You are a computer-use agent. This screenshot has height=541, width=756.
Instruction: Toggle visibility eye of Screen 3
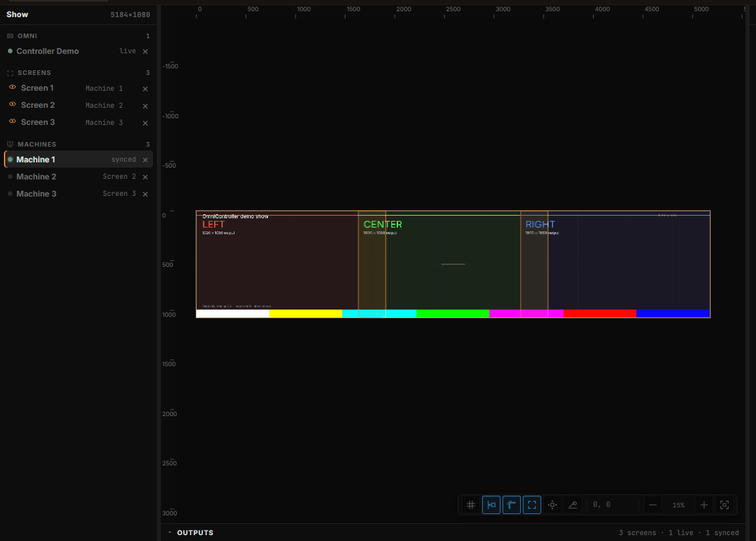12,121
